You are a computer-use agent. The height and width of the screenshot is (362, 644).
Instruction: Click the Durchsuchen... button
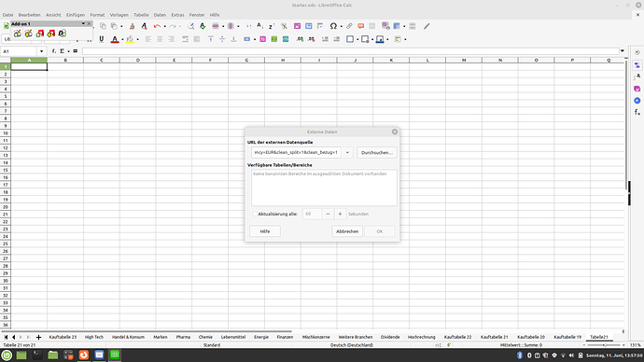click(x=377, y=153)
